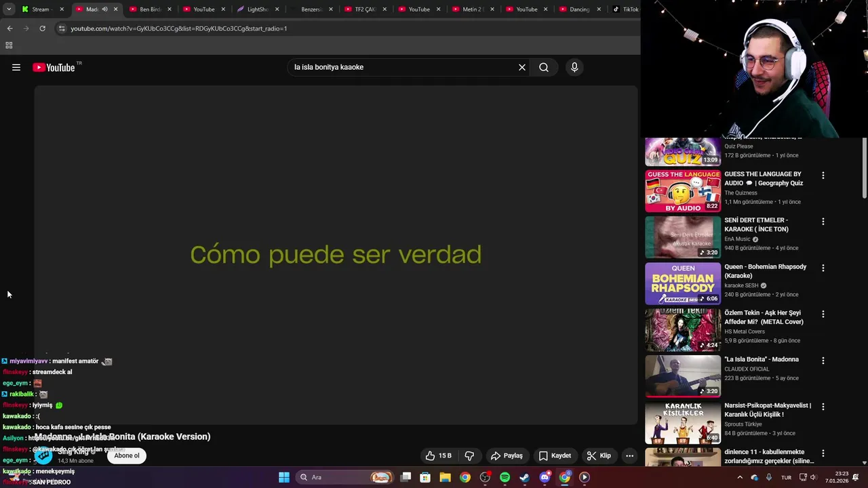868x488 pixels.
Task: Open File Explorer from the taskbar
Action: 445,477
